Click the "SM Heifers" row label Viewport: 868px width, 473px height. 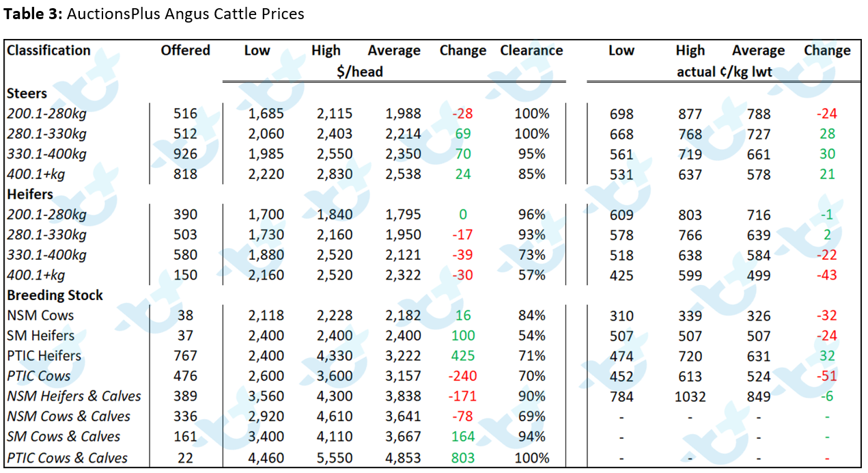point(41,336)
